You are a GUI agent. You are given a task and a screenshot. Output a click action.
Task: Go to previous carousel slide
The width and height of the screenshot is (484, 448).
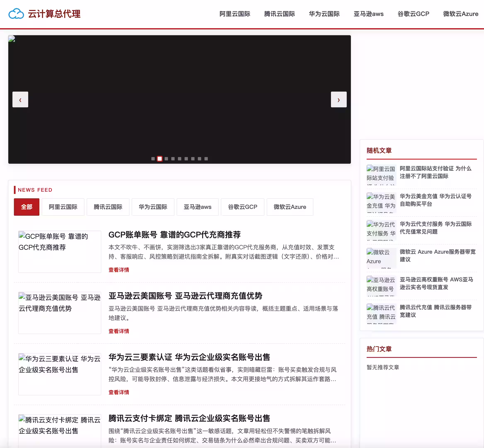tap(20, 99)
